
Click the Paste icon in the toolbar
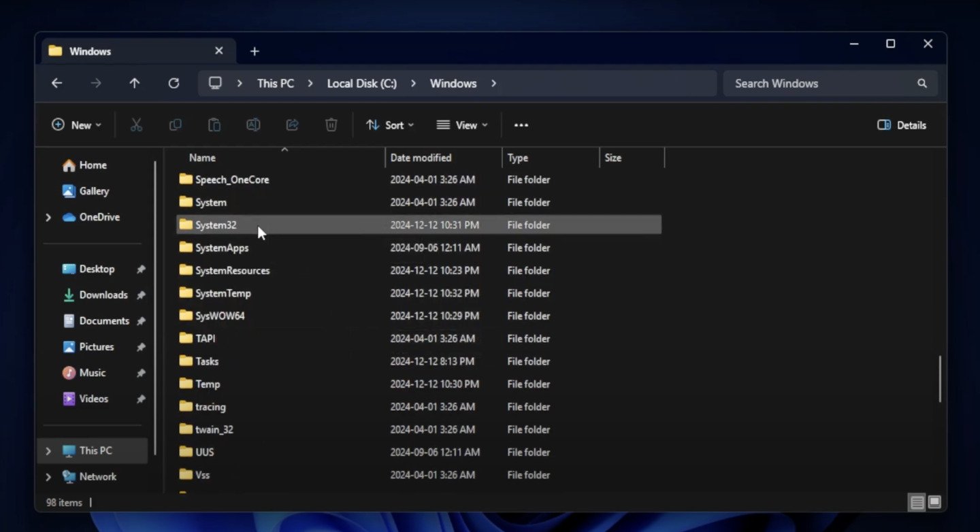(x=214, y=124)
